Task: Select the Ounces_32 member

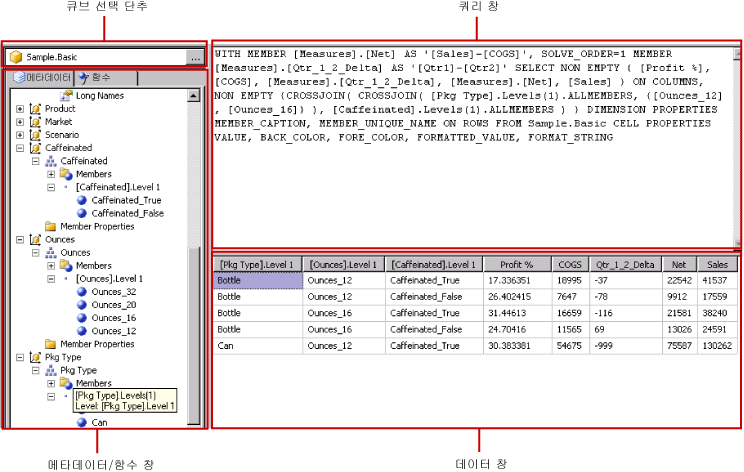Action: pos(112,291)
